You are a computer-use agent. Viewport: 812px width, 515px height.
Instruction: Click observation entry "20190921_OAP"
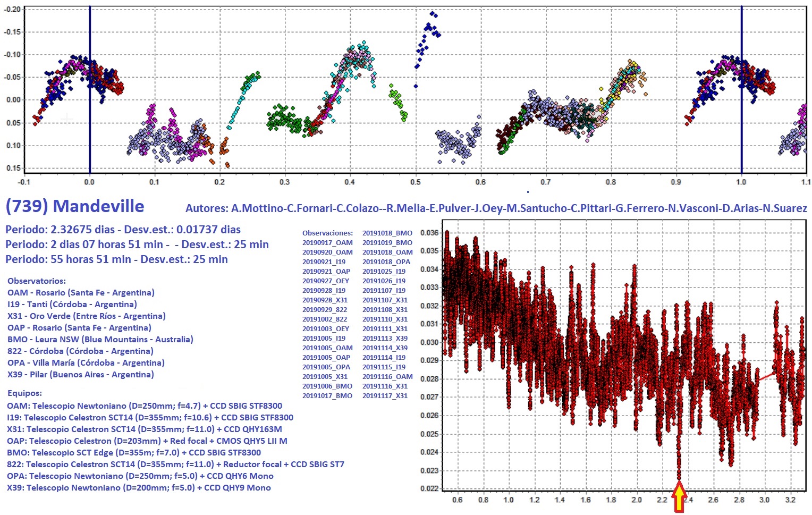[326, 271]
